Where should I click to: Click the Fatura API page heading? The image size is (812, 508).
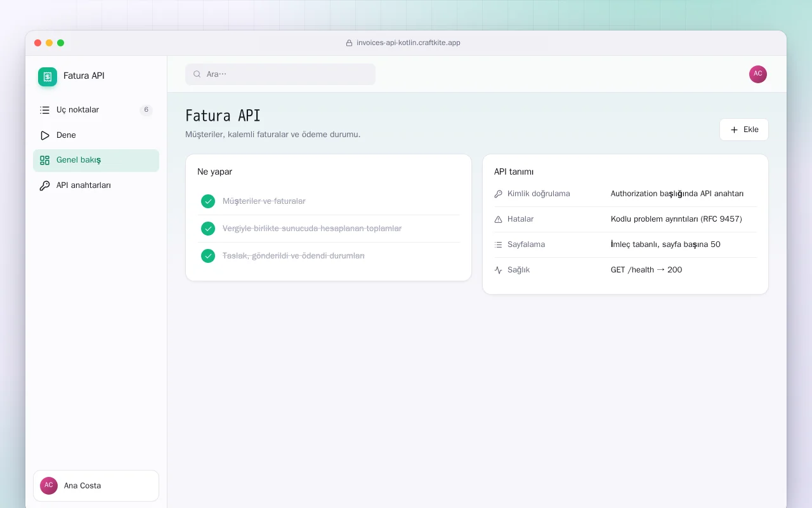[x=223, y=116]
